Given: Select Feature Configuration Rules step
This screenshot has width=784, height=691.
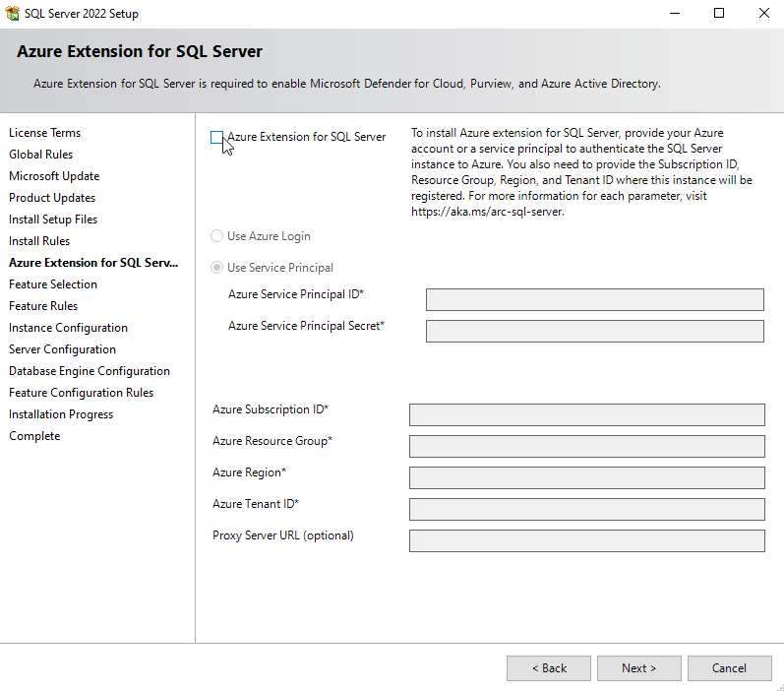Looking at the screenshot, I should [81, 393].
